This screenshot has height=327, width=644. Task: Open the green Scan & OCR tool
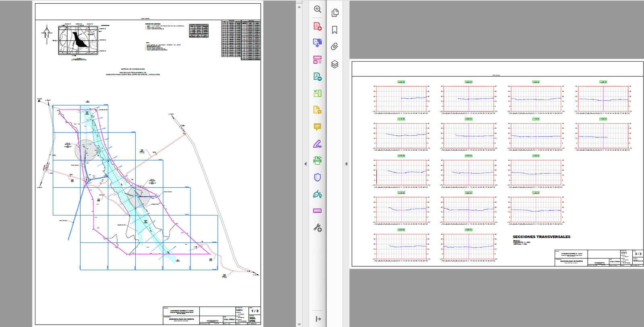[318, 160]
